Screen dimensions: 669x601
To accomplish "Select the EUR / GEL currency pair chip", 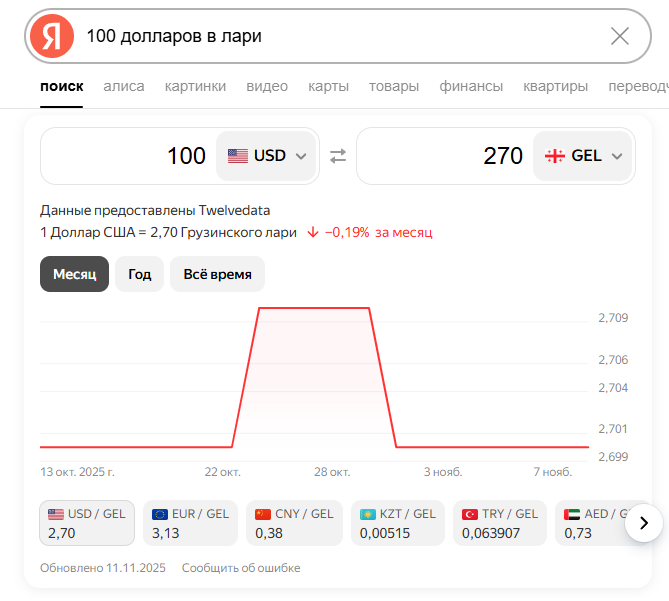I will [190, 523].
